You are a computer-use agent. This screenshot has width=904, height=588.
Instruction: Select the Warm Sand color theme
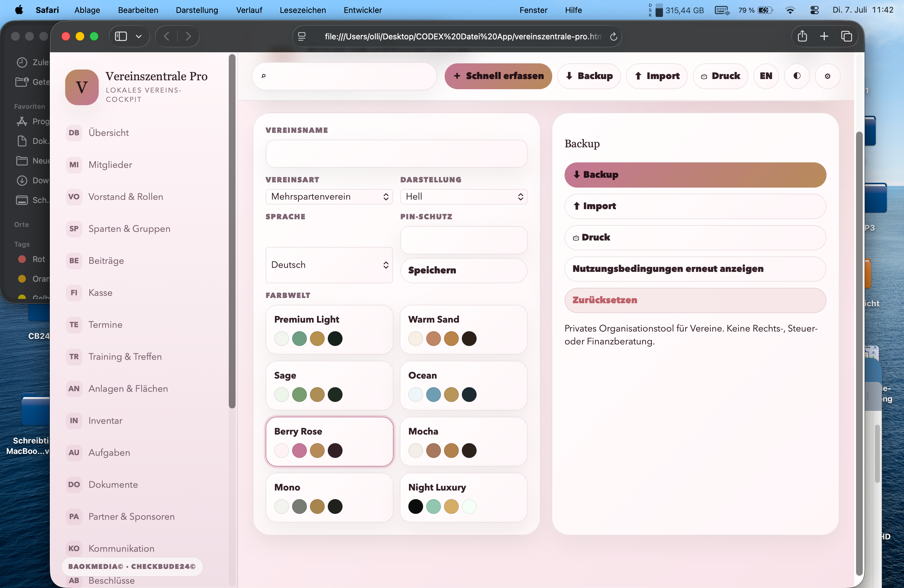click(464, 329)
